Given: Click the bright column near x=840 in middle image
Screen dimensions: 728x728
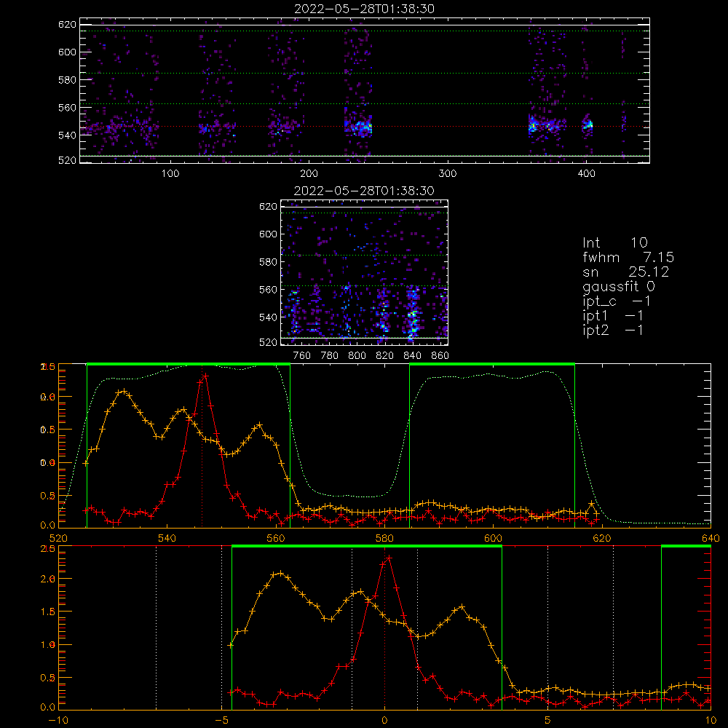Looking at the screenshot, I should tap(413, 313).
